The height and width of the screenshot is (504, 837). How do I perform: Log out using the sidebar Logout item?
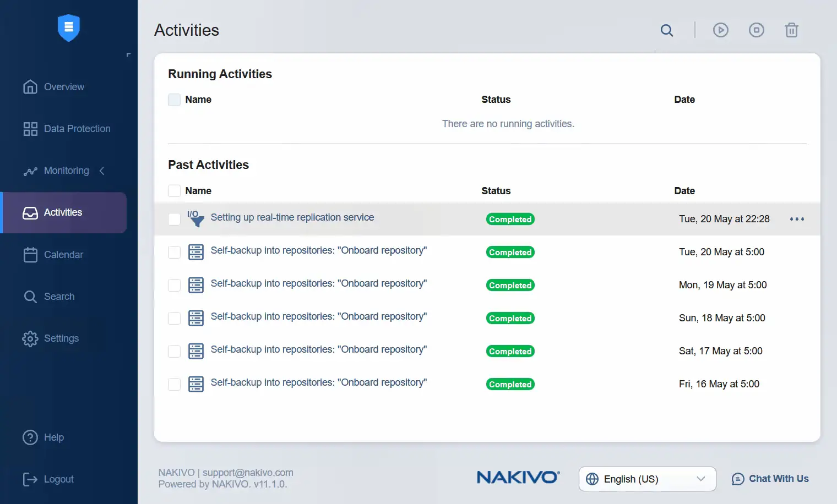[x=58, y=479]
